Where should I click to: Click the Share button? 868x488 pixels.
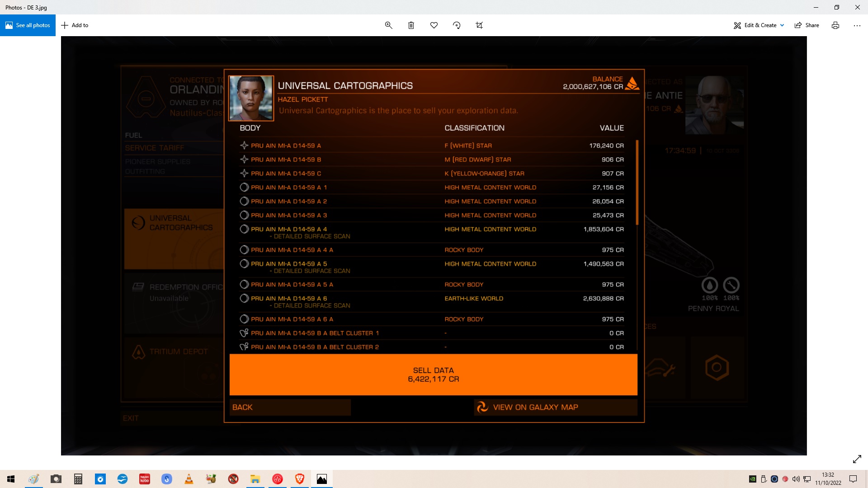click(807, 25)
